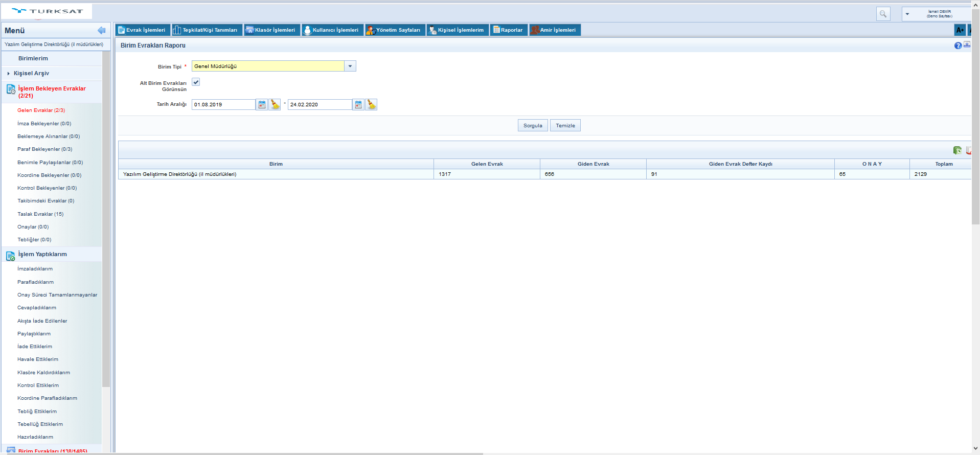The height and width of the screenshot is (455, 980).
Task: Click the start date input field
Action: pos(223,105)
